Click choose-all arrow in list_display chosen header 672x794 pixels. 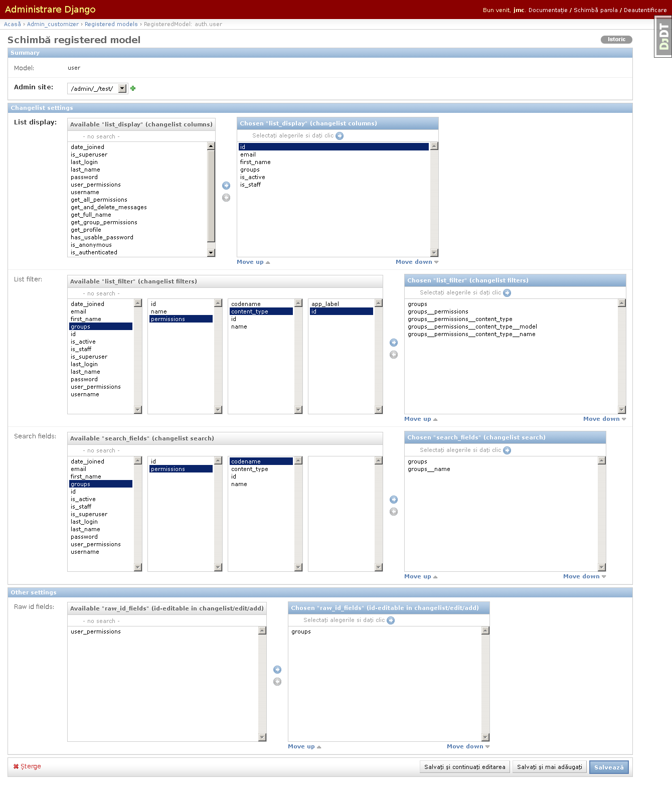click(x=340, y=136)
